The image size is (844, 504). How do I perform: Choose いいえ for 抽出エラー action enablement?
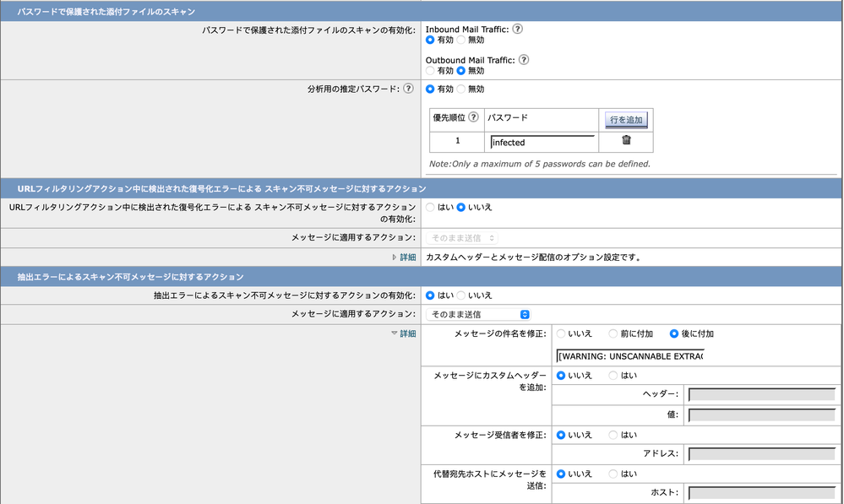460,295
